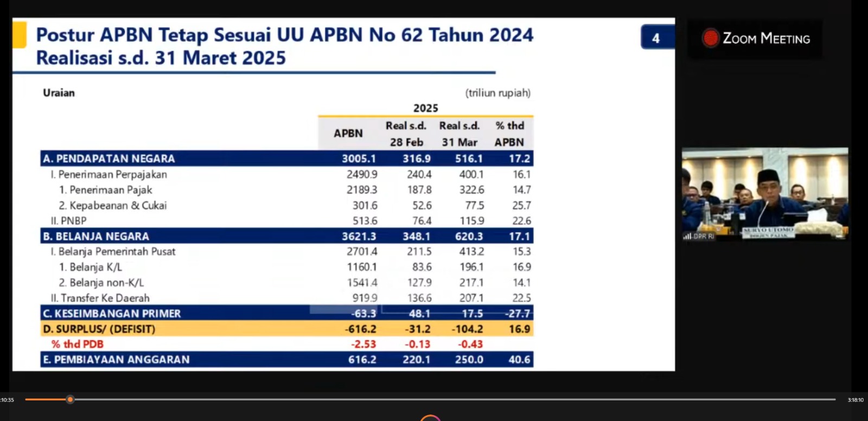Click the partial orange circular icon at the bottom

[430, 418]
